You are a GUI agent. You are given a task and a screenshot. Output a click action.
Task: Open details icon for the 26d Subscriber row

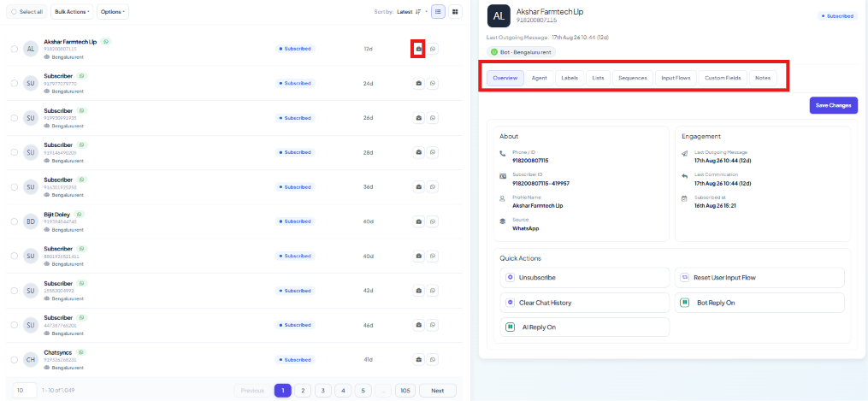[418, 118]
